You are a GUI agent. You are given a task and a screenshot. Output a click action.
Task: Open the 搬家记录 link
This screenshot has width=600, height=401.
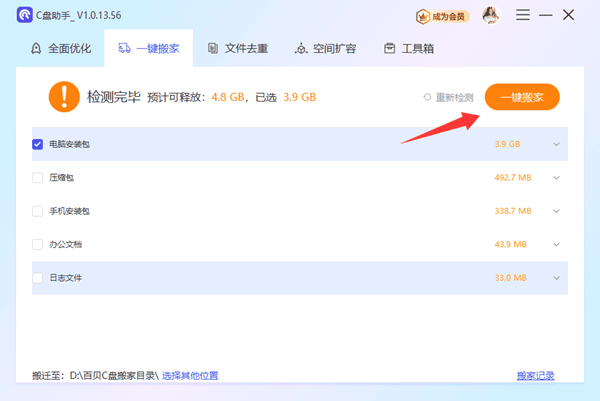tap(535, 376)
